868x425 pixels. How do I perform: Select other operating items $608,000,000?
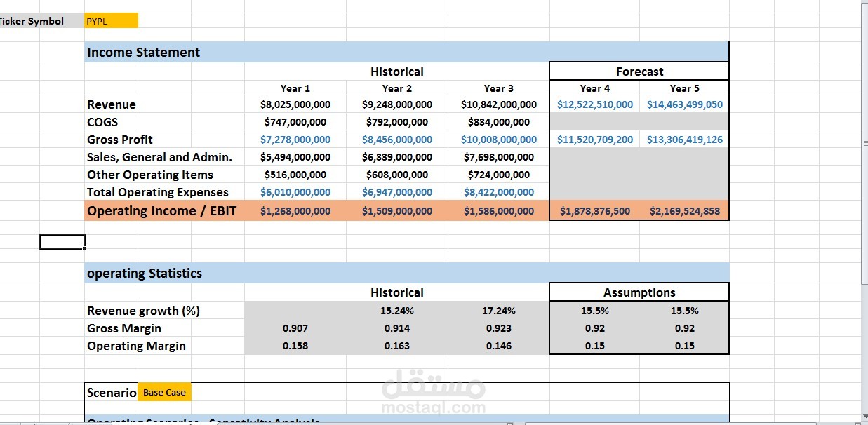click(x=397, y=175)
